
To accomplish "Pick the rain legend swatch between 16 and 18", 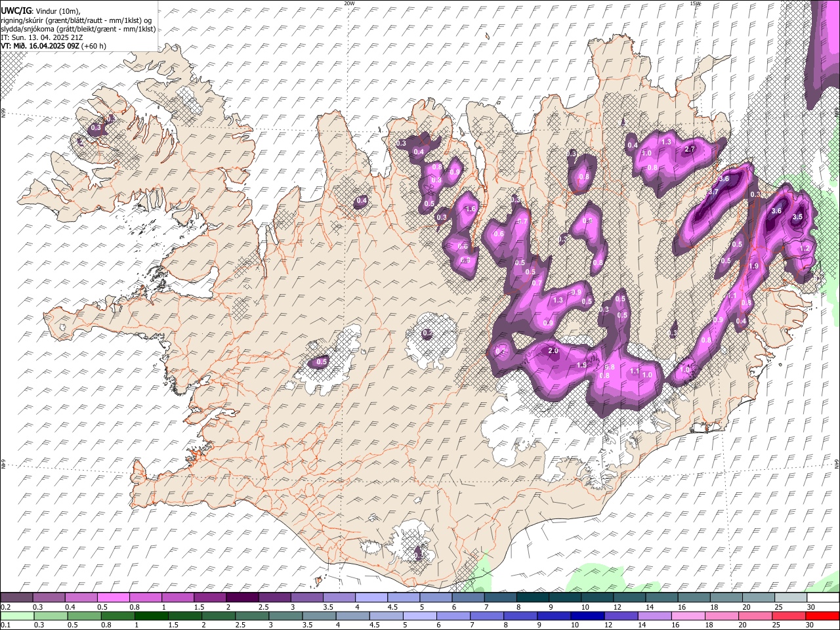I will tap(689, 616).
